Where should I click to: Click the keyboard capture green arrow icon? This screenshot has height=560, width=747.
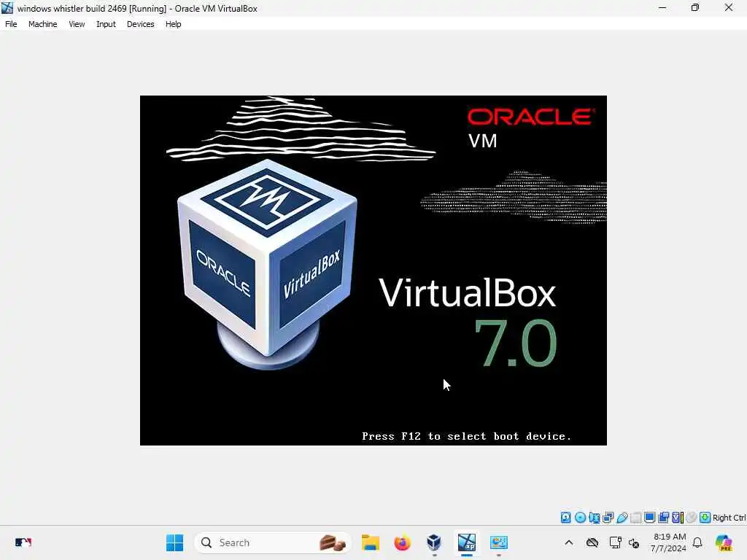705,518
